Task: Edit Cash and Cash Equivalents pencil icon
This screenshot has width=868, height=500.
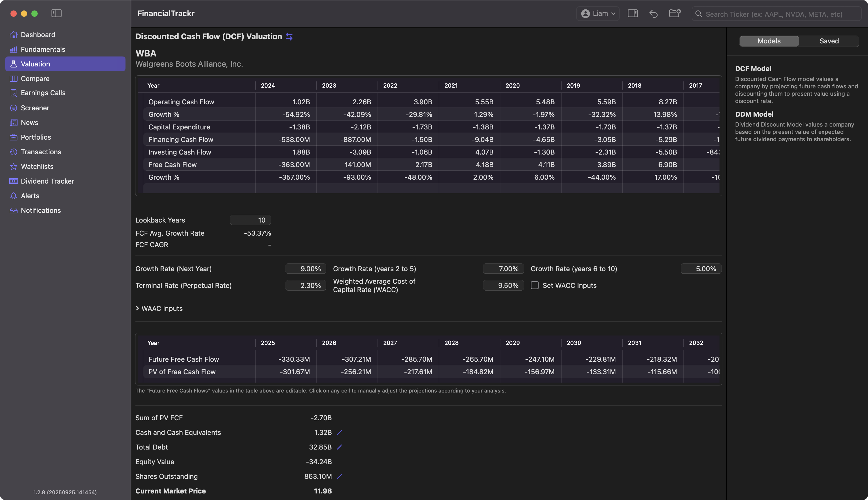Action: coord(339,433)
